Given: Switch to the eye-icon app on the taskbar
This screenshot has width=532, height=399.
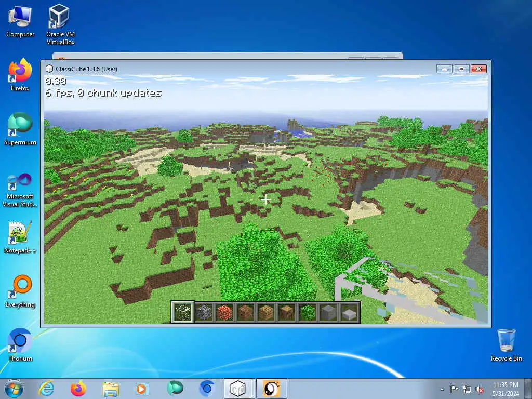Looking at the screenshot, I should (271, 389).
